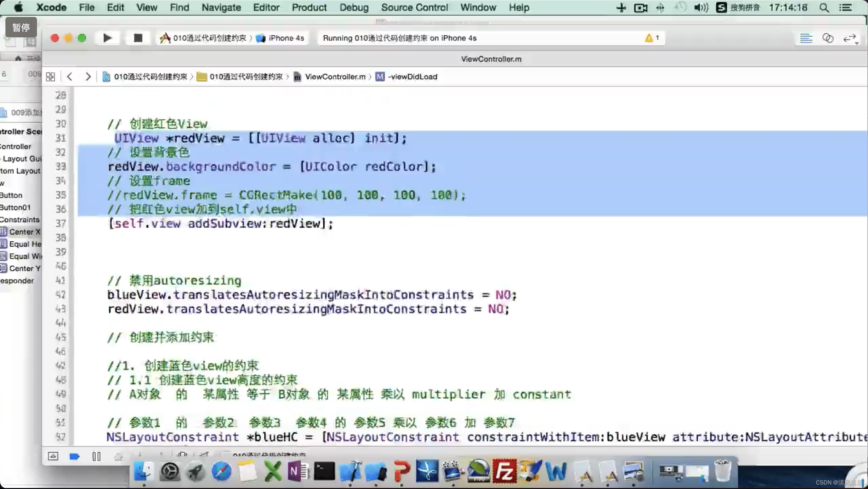Select the Standard editor icon
The width and height of the screenshot is (868, 489).
pos(806,38)
